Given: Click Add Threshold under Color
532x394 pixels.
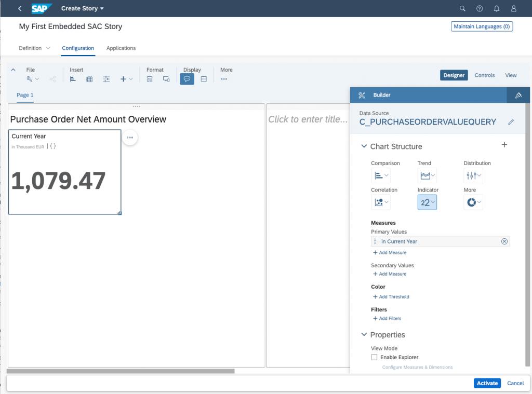Looking at the screenshot, I should tap(391, 297).
